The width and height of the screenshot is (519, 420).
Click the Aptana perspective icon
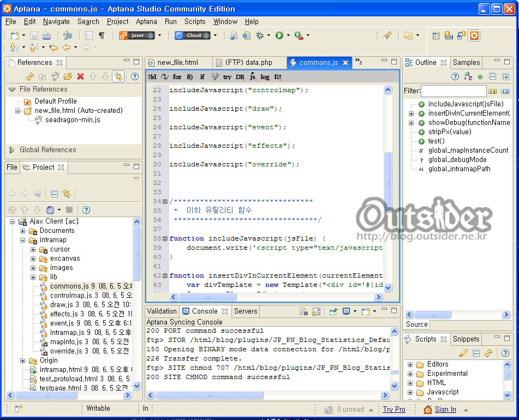tap(474, 35)
